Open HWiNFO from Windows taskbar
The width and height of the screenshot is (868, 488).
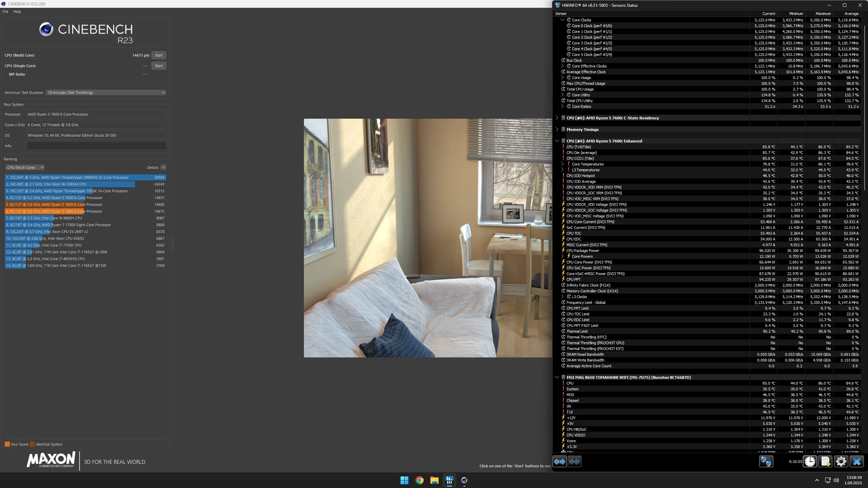pyautogui.click(x=449, y=480)
